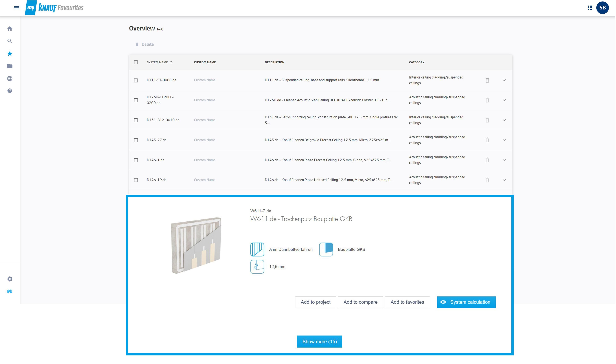Click the category text of the D145-27.de row

tap(437, 140)
